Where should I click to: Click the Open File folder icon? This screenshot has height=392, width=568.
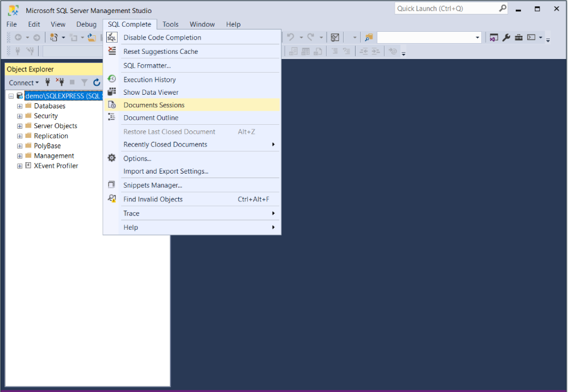(x=92, y=37)
